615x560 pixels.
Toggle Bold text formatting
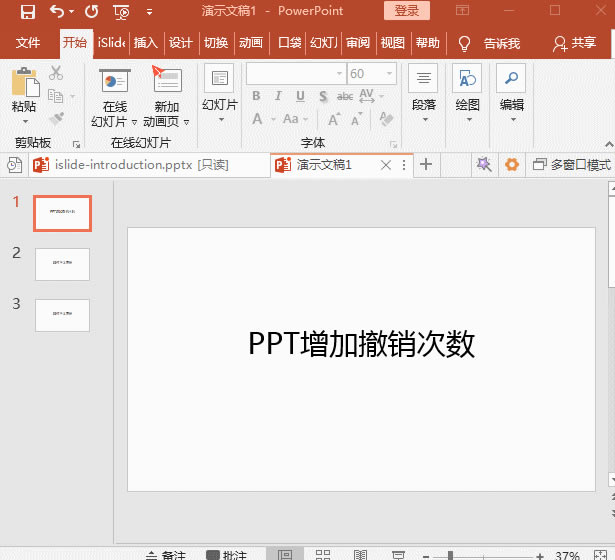tap(256, 97)
